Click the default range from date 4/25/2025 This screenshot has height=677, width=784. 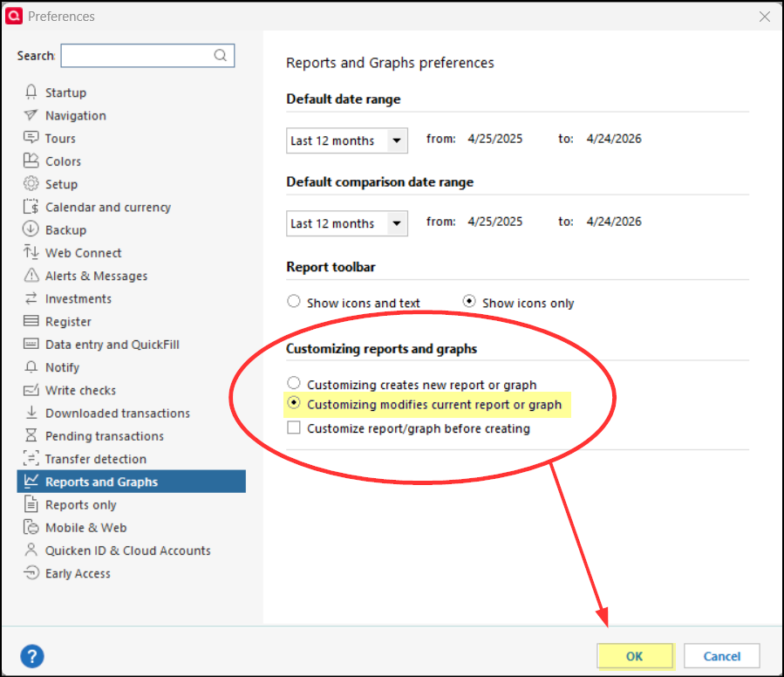tap(495, 139)
